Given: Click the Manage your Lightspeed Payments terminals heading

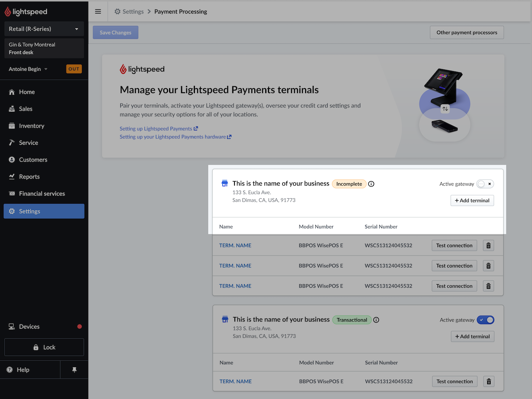Looking at the screenshot, I should click(219, 90).
